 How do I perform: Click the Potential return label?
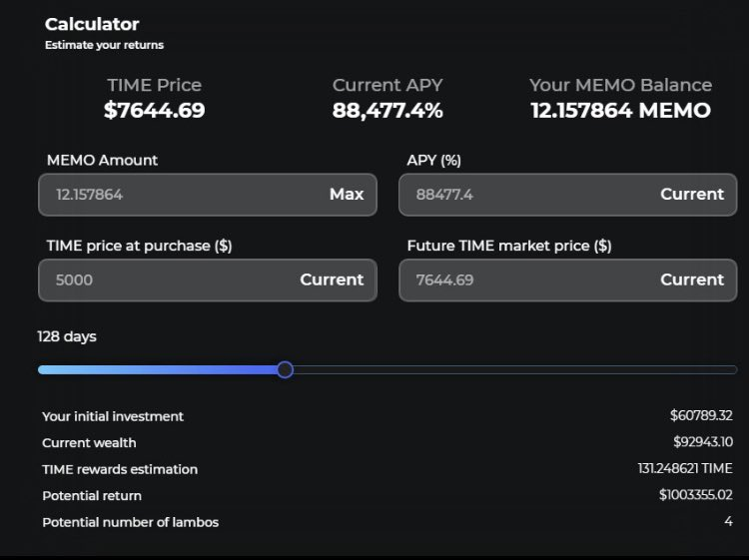(x=92, y=495)
